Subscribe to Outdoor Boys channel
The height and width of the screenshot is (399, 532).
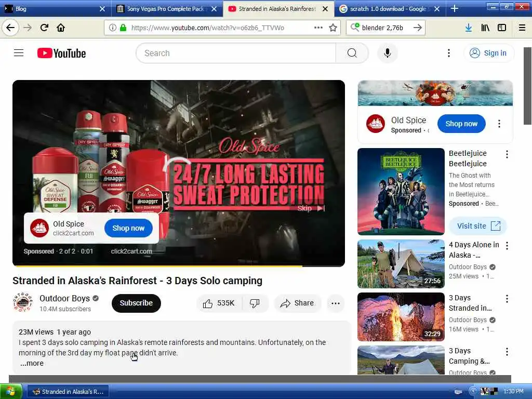136,303
